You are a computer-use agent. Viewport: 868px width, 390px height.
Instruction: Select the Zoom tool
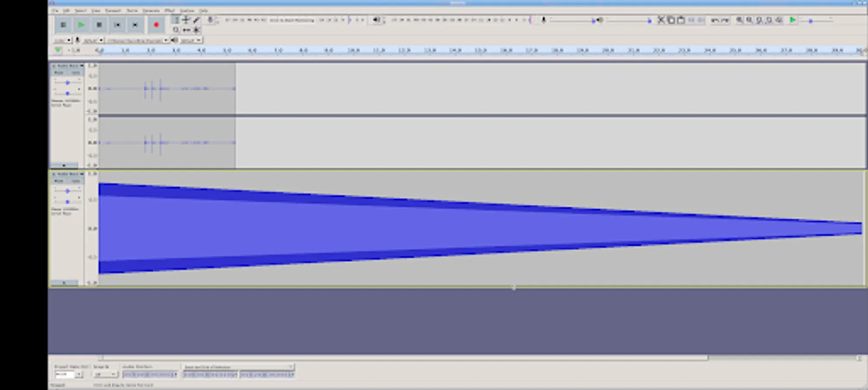(176, 29)
